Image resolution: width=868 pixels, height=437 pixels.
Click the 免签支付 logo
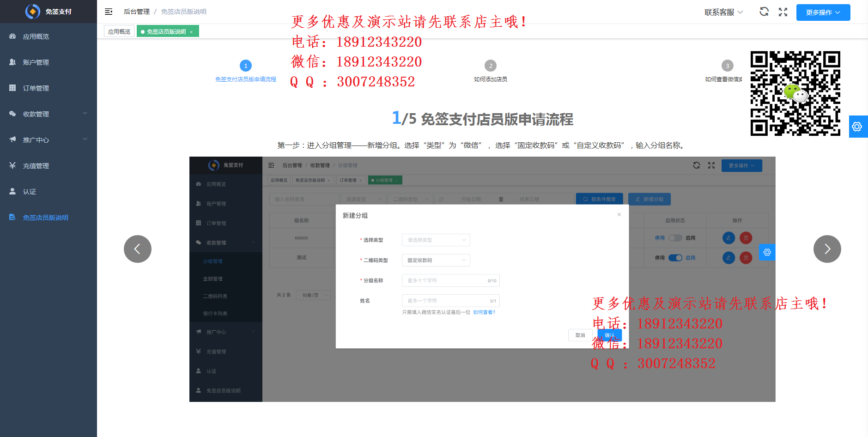[x=49, y=12]
